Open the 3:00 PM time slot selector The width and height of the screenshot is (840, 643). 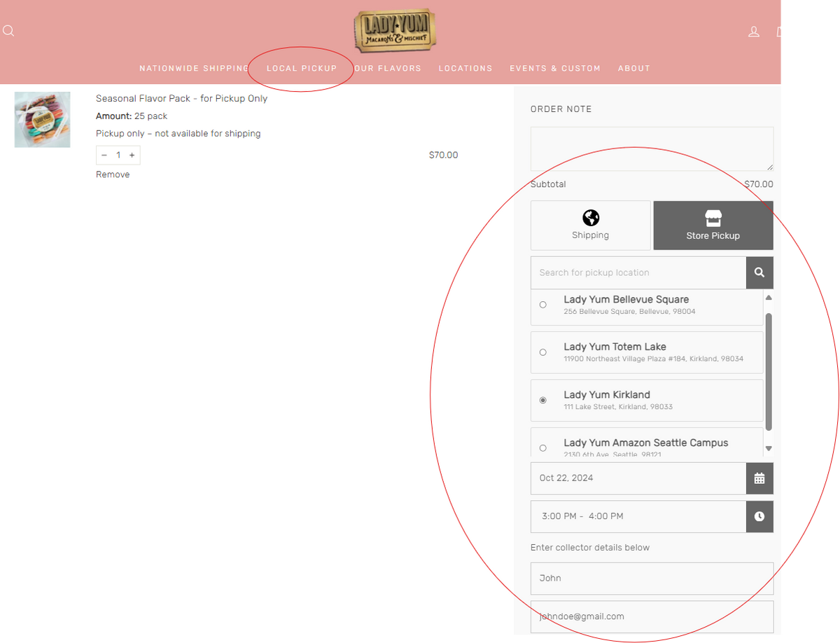point(638,517)
